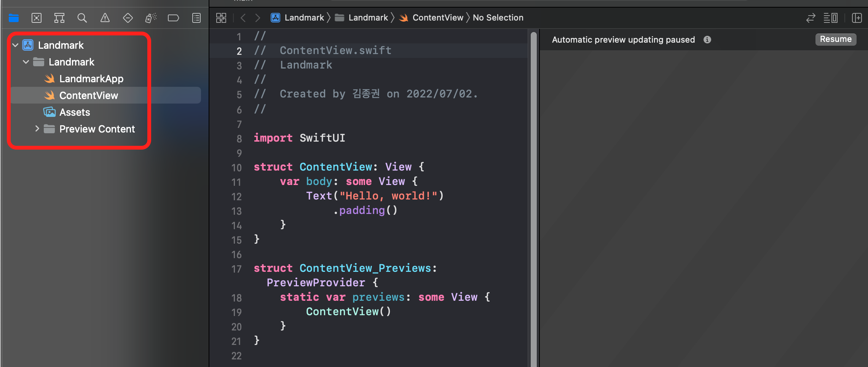The width and height of the screenshot is (868, 367).
Task: Click line number 17 in the gutter
Action: pyautogui.click(x=236, y=269)
